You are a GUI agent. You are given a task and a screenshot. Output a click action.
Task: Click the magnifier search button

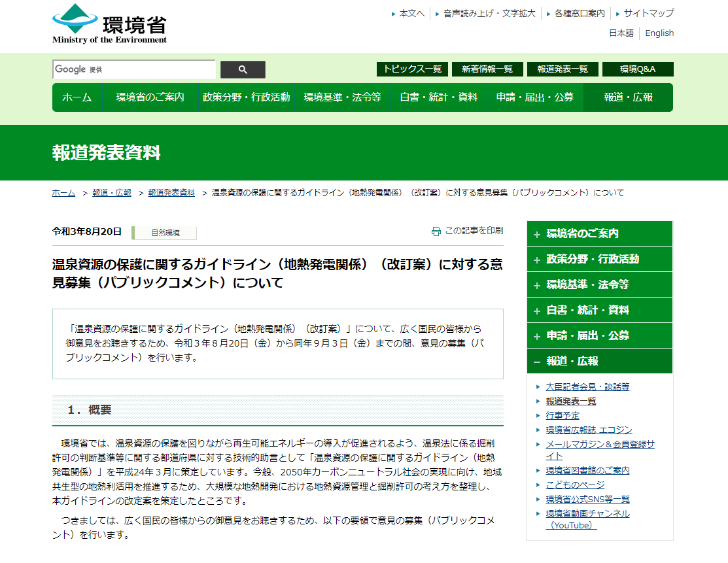[243, 69]
